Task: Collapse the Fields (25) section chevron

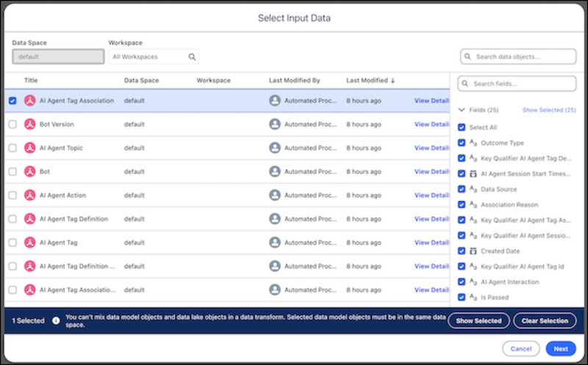Action: pyautogui.click(x=462, y=110)
